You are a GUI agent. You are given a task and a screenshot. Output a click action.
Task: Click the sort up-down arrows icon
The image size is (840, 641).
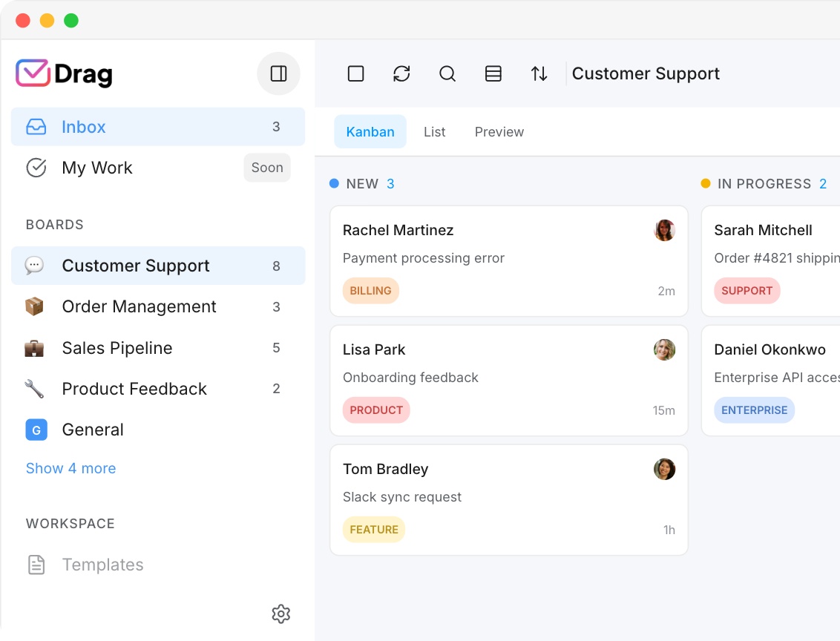[x=539, y=73]
